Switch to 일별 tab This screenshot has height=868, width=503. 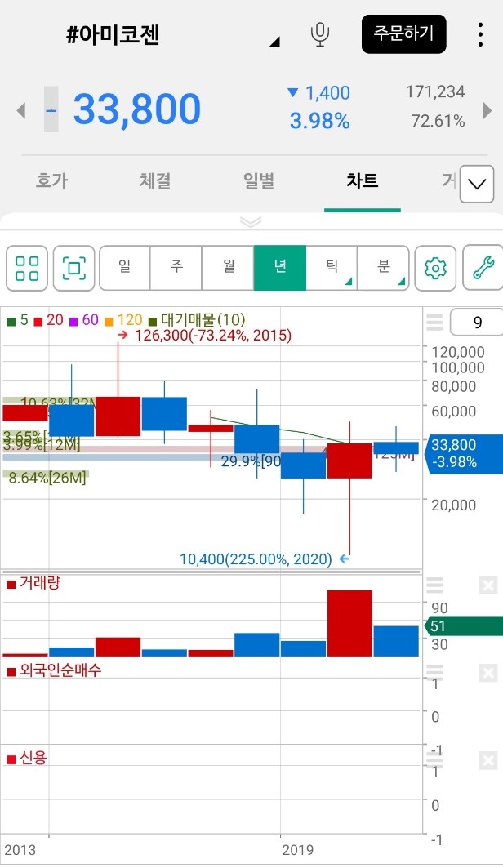tap(258, 181)
